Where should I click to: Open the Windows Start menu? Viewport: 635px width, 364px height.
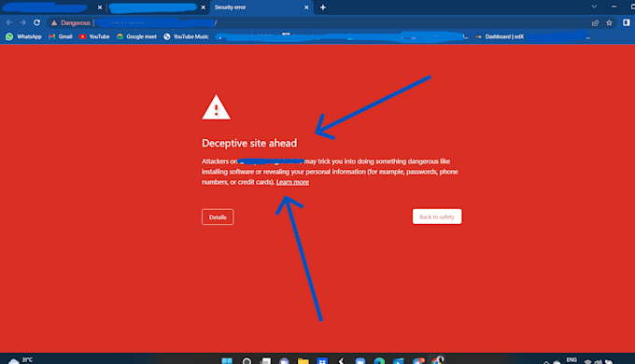(227, 360)
